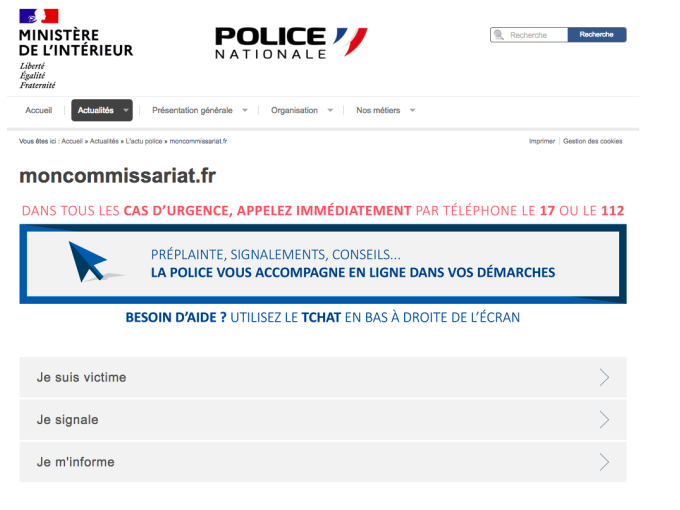Open the Gestion des cookies link
680x510 pixels.
[592, 141]
